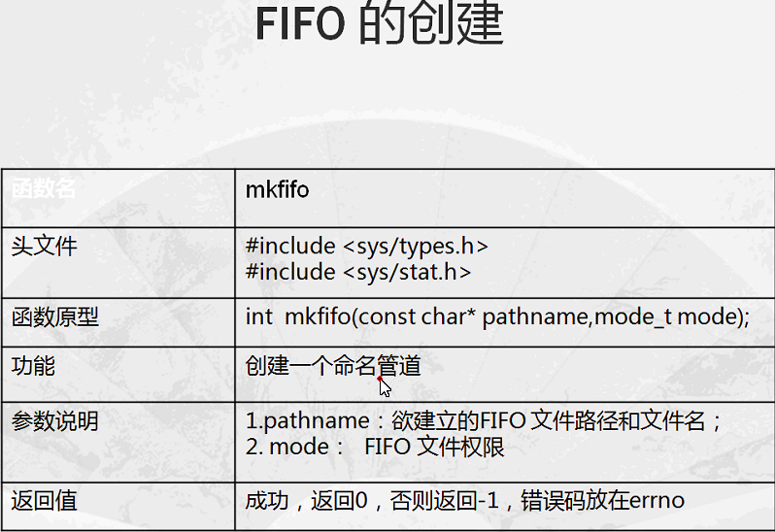The width and height of the screenshot is (775, 532).
Task: Select the 返回值 row label
Action: tap(44, 500)
